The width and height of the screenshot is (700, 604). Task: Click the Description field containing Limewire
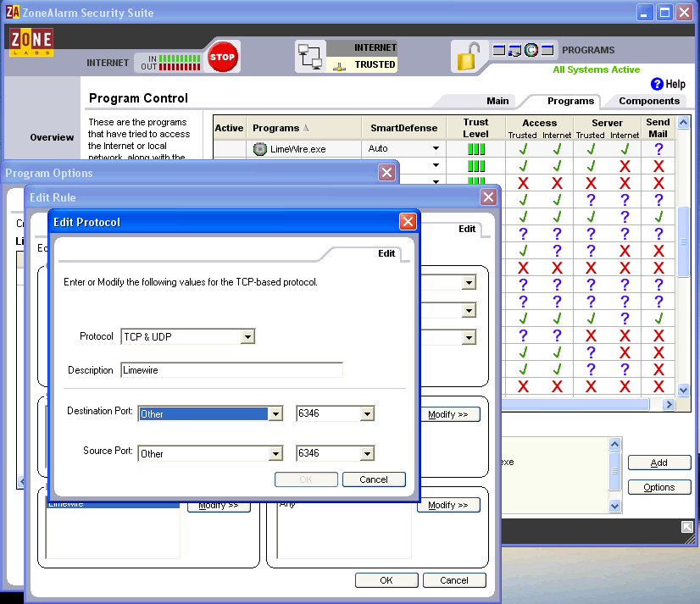tap(231, 370)
